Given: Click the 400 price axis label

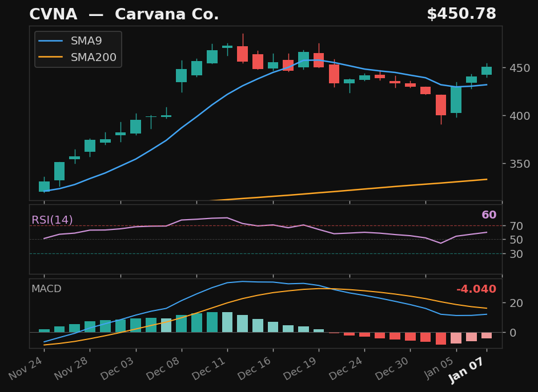Looking at the screenshot, I should (x=520, y=116).
